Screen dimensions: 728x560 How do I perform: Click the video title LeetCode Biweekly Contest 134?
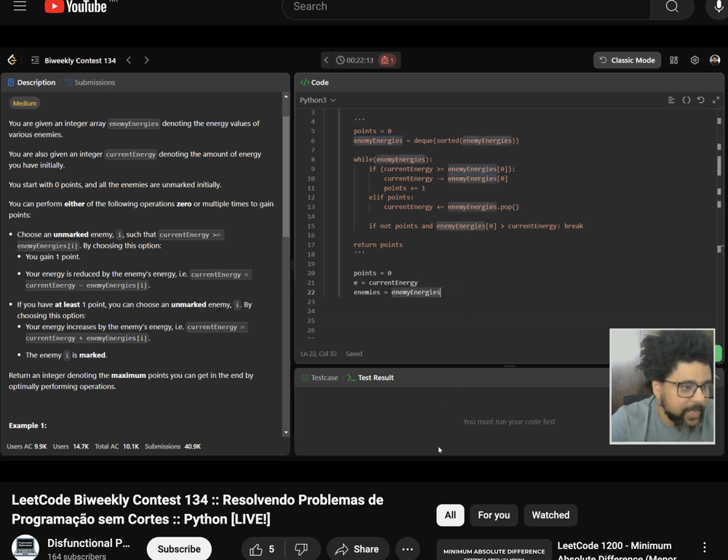tap(197, 509)
